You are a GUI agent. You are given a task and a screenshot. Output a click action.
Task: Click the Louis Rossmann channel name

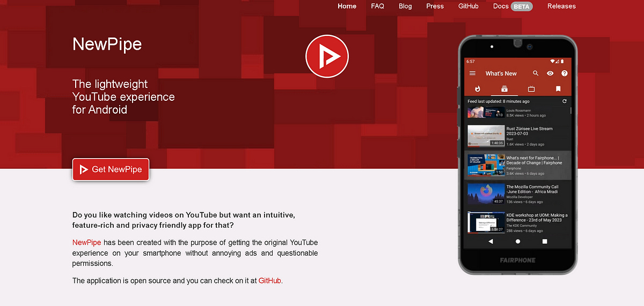tap(518, 110)
